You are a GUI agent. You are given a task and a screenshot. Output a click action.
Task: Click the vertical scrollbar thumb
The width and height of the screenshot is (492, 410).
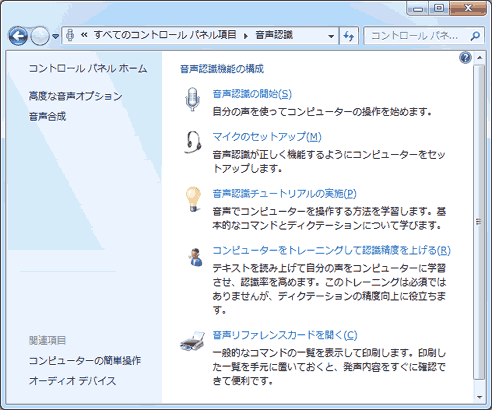(x=479, y=222)
